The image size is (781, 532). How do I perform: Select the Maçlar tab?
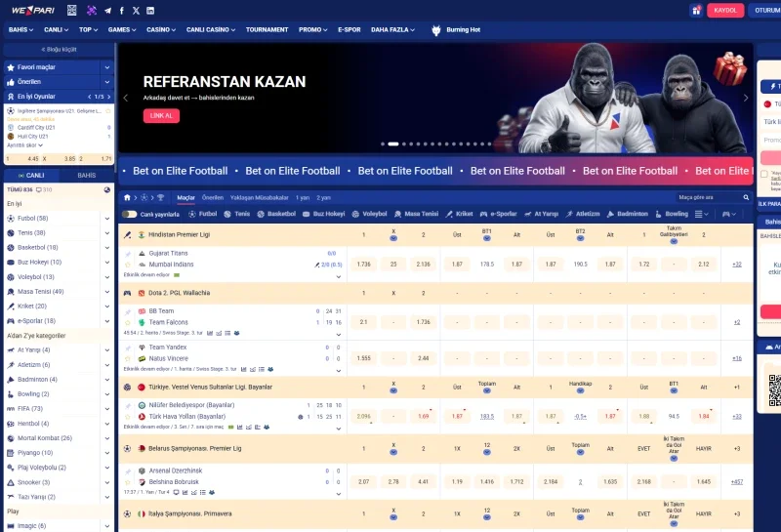pos(185,198)
